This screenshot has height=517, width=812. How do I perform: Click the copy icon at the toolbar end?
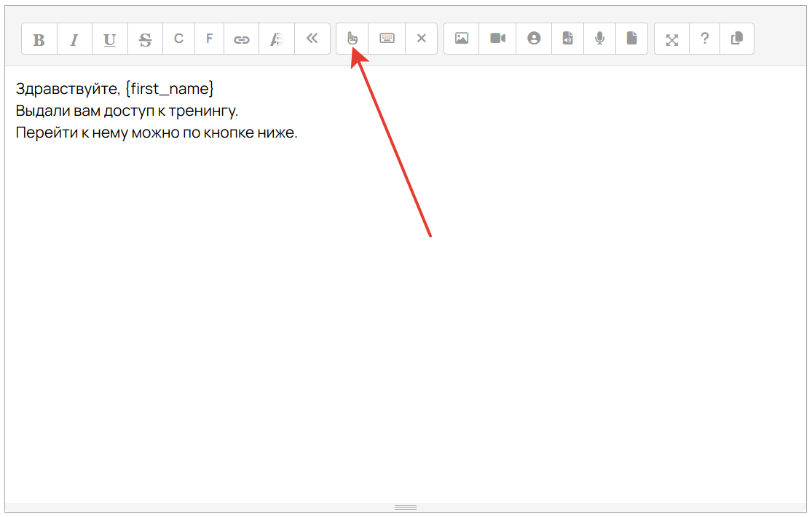(737, 39)
